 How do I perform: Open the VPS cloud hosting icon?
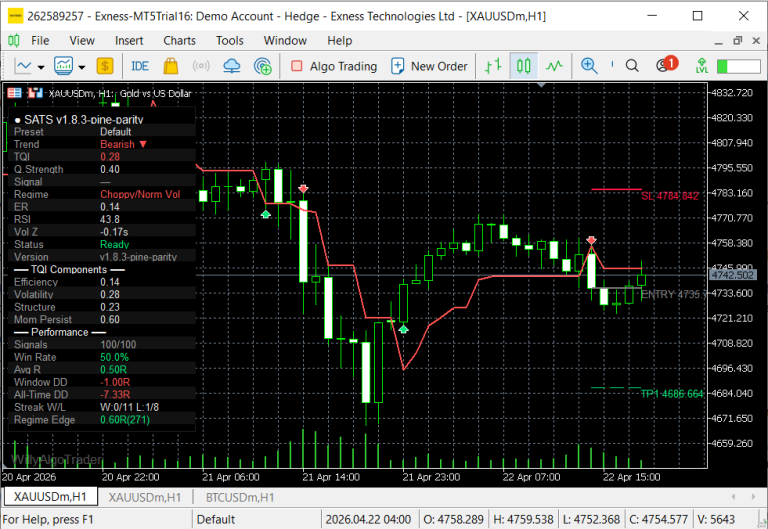pos(232,66)
